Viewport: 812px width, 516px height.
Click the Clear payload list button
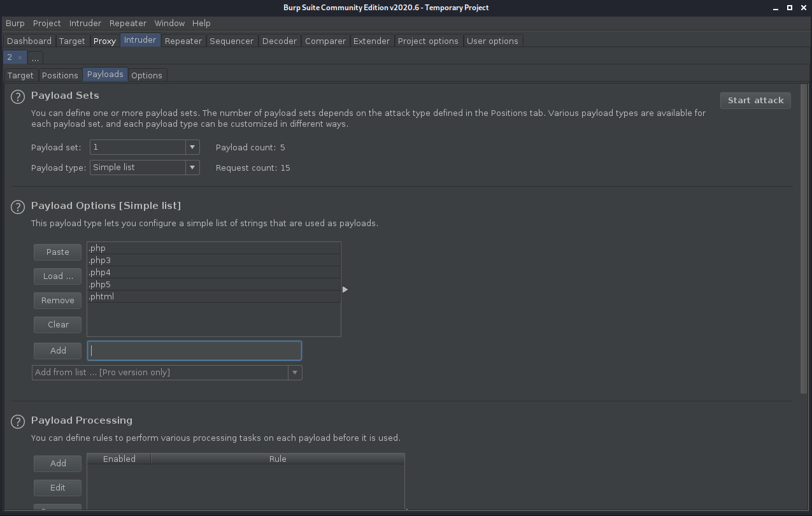click(57, 324)
